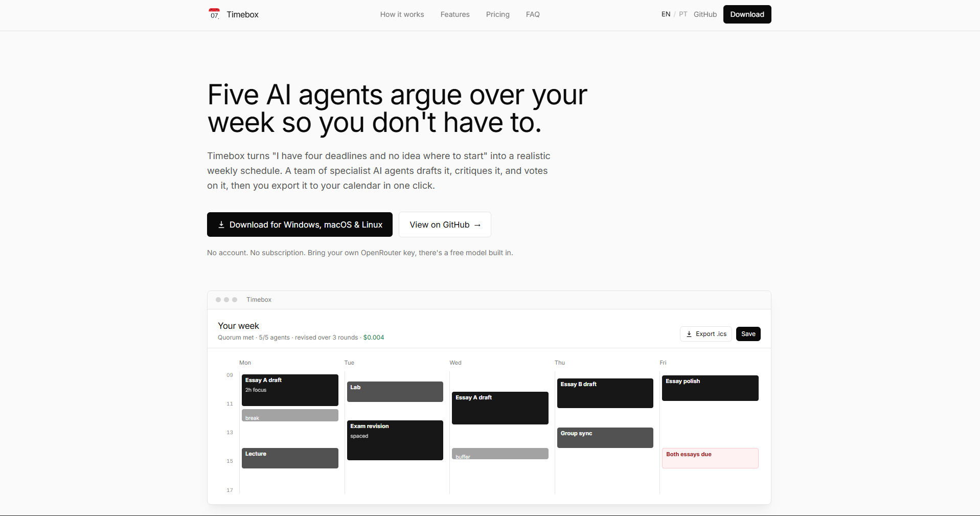Switch language to EN

click(x=666, y=14)
